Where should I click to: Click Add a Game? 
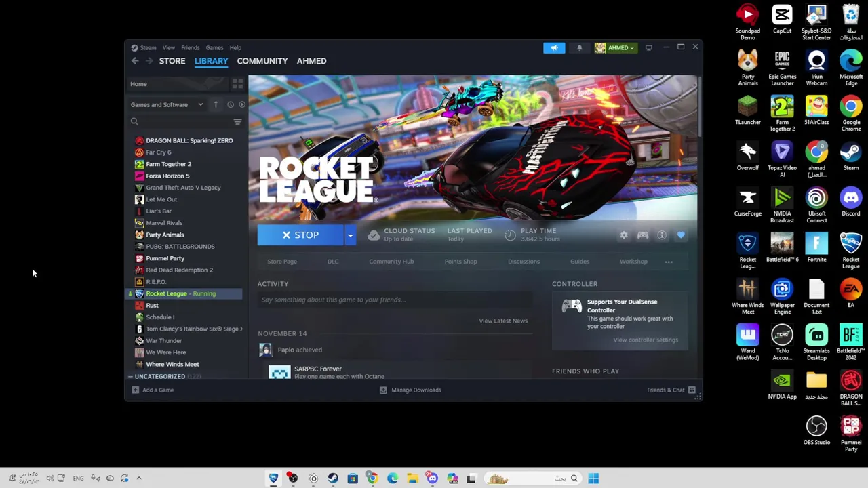(153, 390)
